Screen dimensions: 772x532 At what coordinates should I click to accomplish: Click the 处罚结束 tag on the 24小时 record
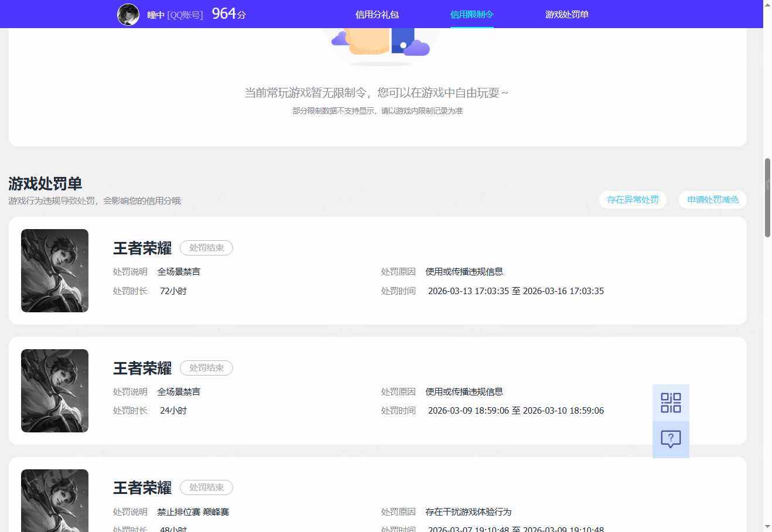tap(206, 368)
